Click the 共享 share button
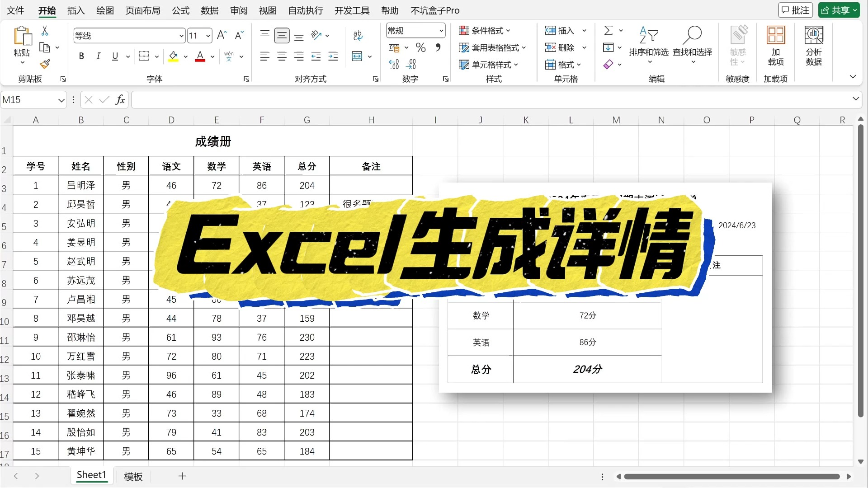This screenshot has height=488, width=868. (x=839, y=10)
